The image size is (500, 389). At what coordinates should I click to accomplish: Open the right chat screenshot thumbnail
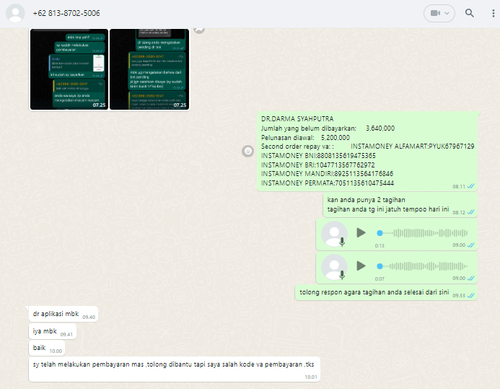click(149, 69)
